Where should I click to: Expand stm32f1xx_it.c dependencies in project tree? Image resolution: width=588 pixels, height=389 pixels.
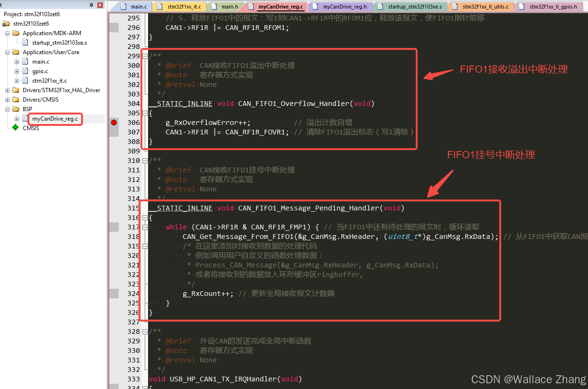pyautogui.click(x=17, y=81)
